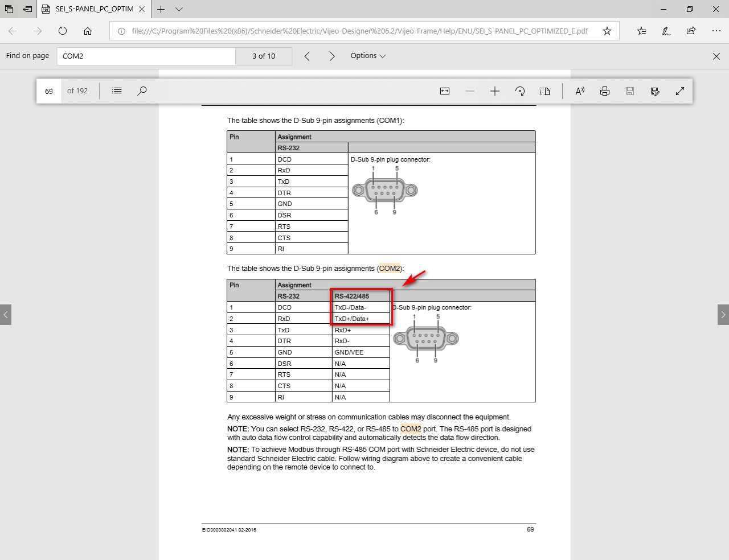Zoom in the PDF
Image resolution: width=729 pixels, height=560 pixels.
pyautogui.click(x=495, y=91)
